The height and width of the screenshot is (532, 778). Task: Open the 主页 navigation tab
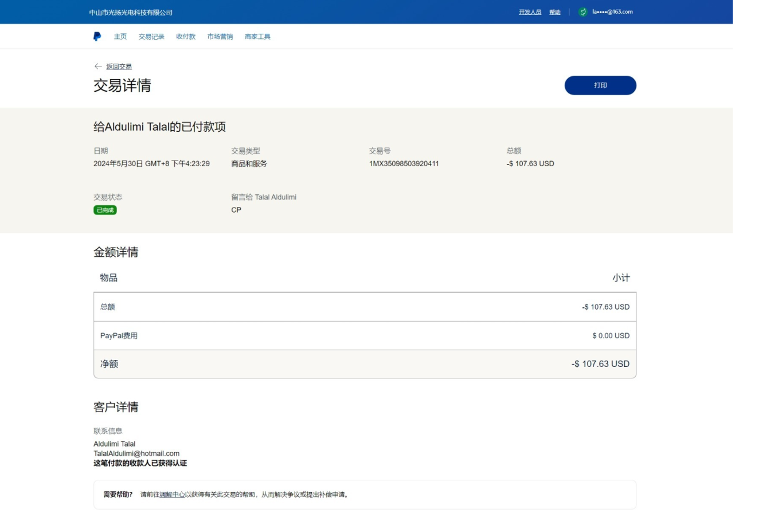(120, 37)
